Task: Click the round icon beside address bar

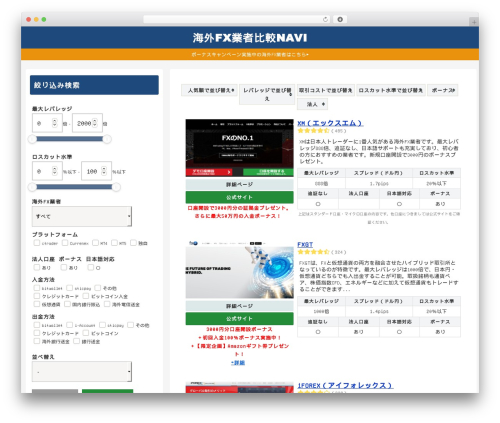Action: [x=340, y=19]
